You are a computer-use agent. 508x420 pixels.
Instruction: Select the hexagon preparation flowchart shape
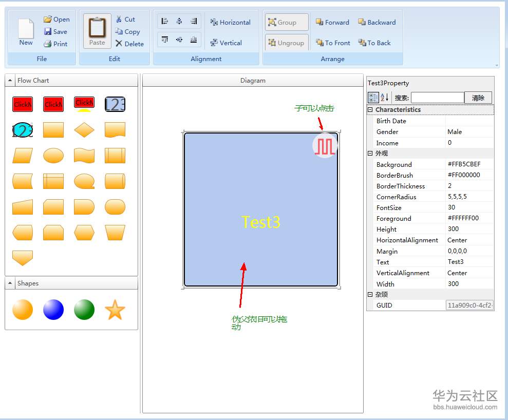click(x=84, y=233)
